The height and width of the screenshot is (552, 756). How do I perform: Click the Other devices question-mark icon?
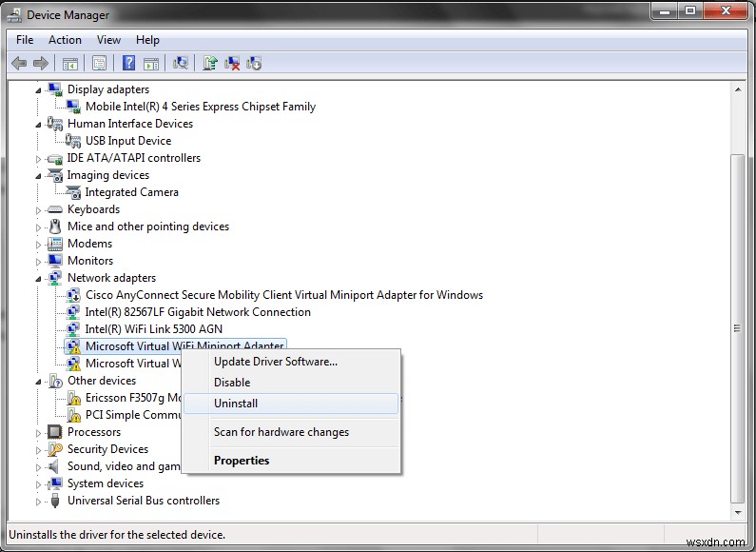point(55,381)
